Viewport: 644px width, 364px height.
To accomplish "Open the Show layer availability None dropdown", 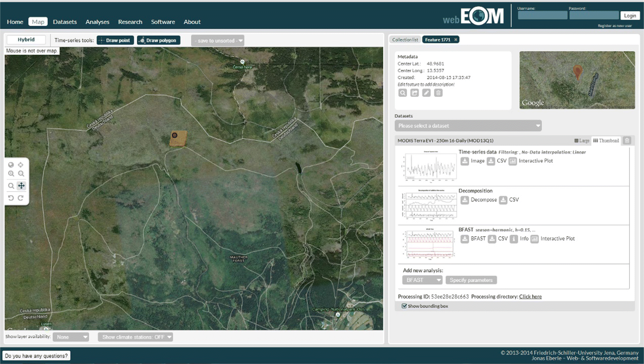I will 71,337.
